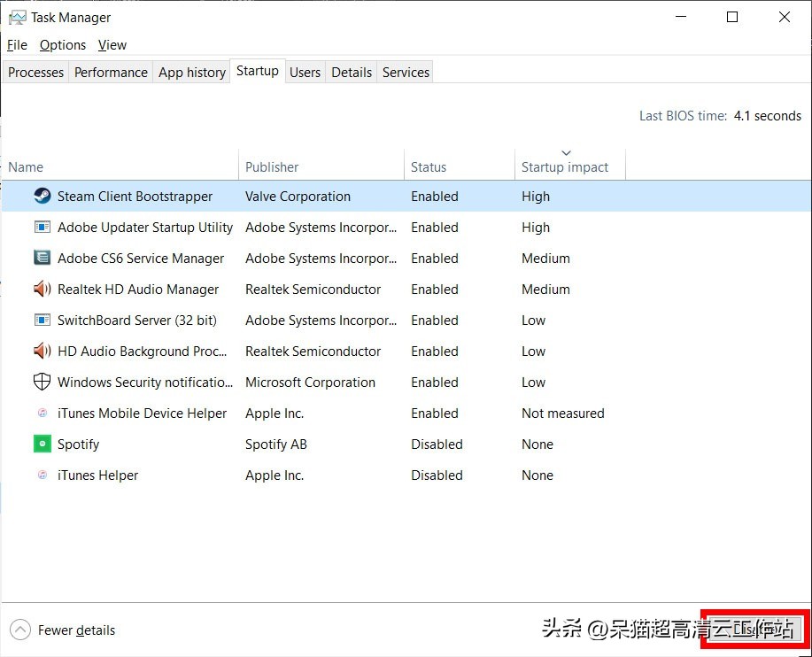Click the Adobe CS6 Service Manager icon
This screenshot has width=812, height=657.
(x=42, y=259)
